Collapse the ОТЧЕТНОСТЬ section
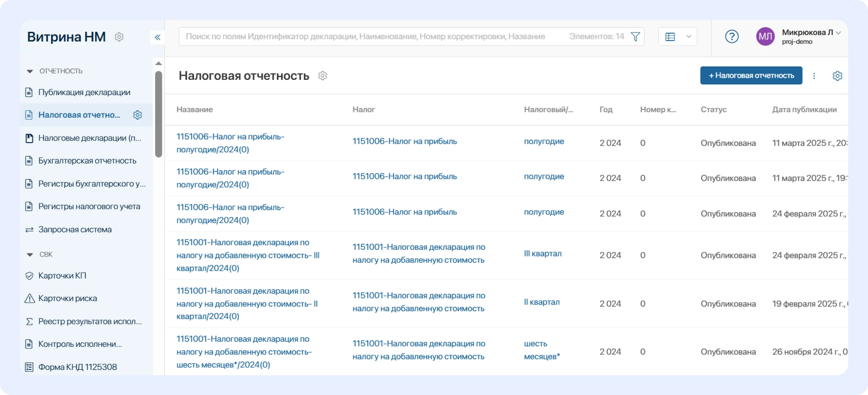Image resolution: width=868 pixels, height=395 pixels. point(30,71)
